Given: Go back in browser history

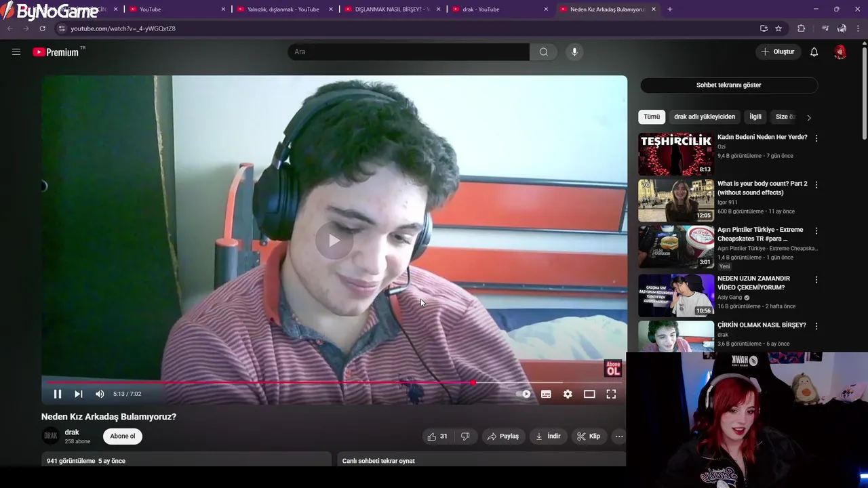Looking at the screenshot, I should [9, 28].
